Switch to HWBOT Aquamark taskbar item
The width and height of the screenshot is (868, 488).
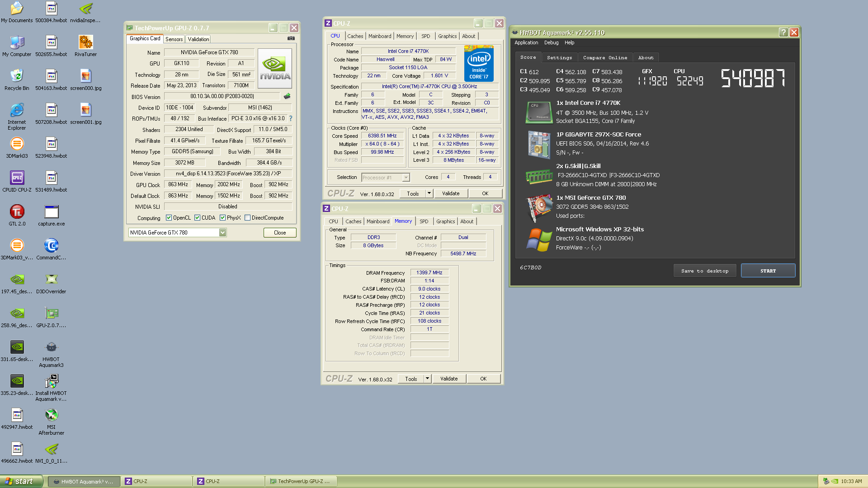pyautogui.click(x=84, y=481)
